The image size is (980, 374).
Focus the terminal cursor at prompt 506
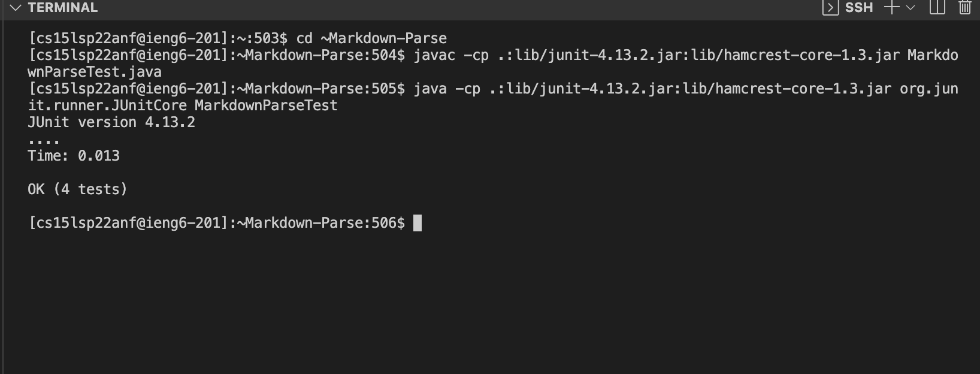point(418,223)
